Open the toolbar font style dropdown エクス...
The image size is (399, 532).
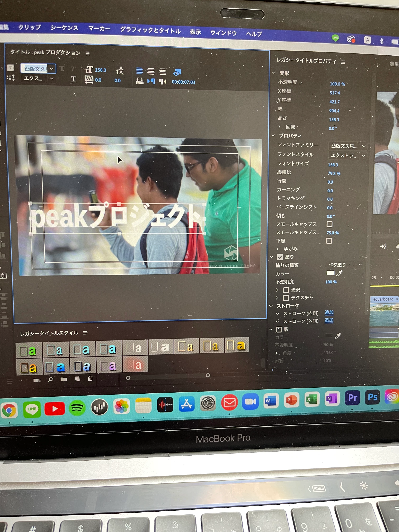tap(52, 78)
